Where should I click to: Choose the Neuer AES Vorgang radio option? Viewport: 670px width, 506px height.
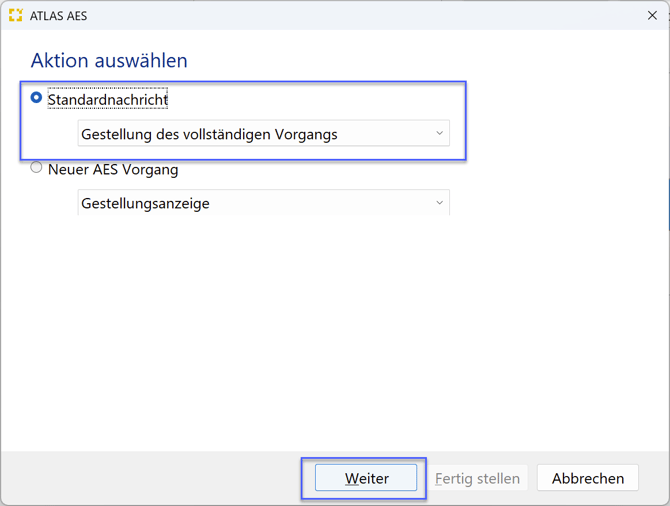click(x=37, y=168)
